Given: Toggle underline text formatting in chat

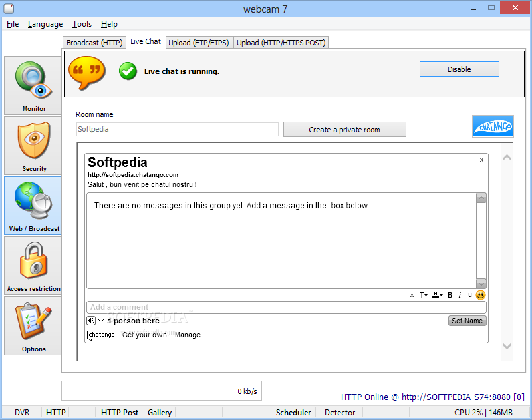Looking at the screenshot, I should coord(470,295).
